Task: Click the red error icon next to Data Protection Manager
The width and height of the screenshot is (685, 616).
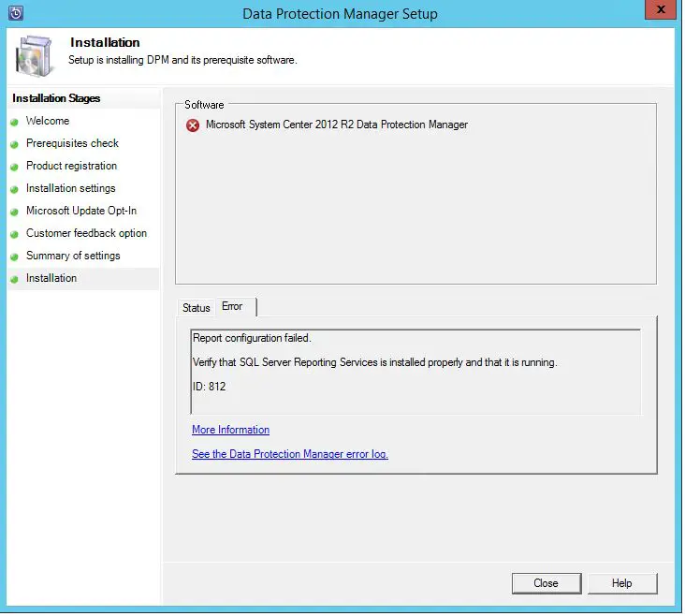Action: 193,125
